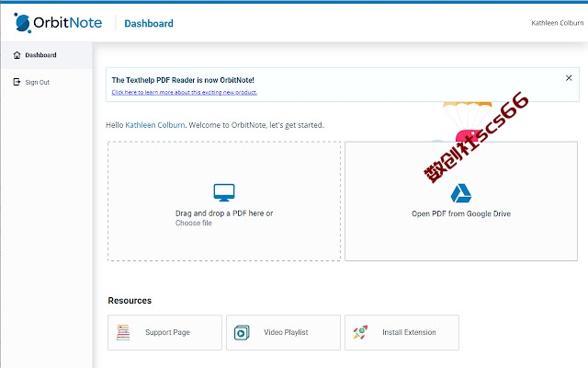Open the Support Page resource card
Image resolution: width=588 pixels, height=368 pixels.
[x=164, y=333]
